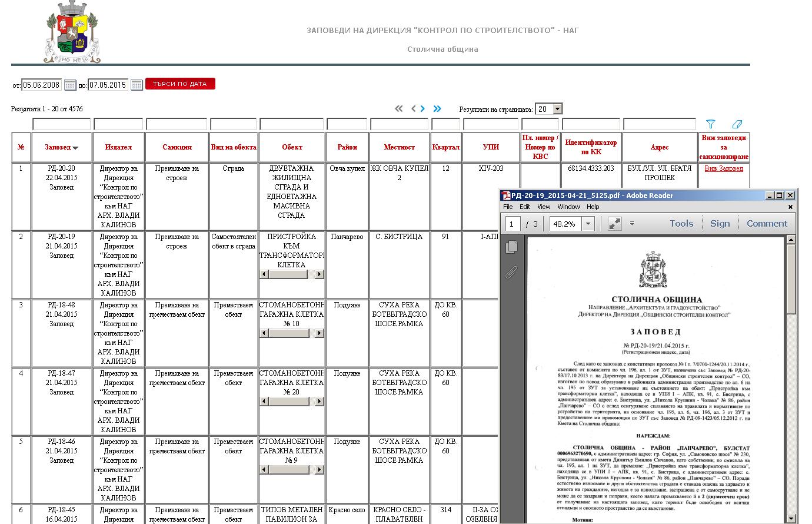The width and height of the screenshot is (812, 524).
Task: Open "Виж Заповед" link in row 1
Action: tap(724, 168)
